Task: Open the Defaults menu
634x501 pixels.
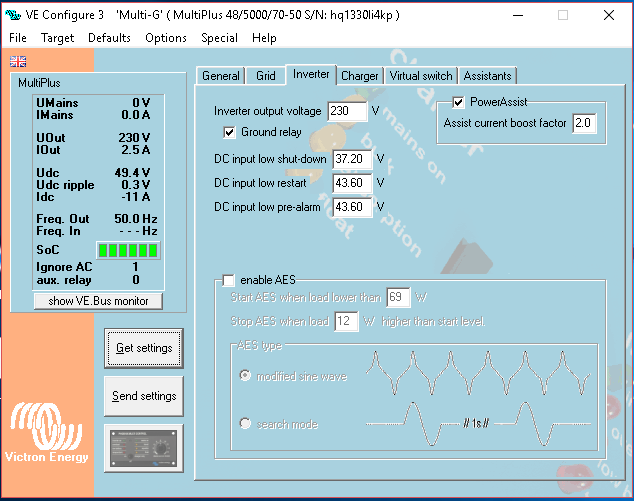Action: tap(109, 38)
